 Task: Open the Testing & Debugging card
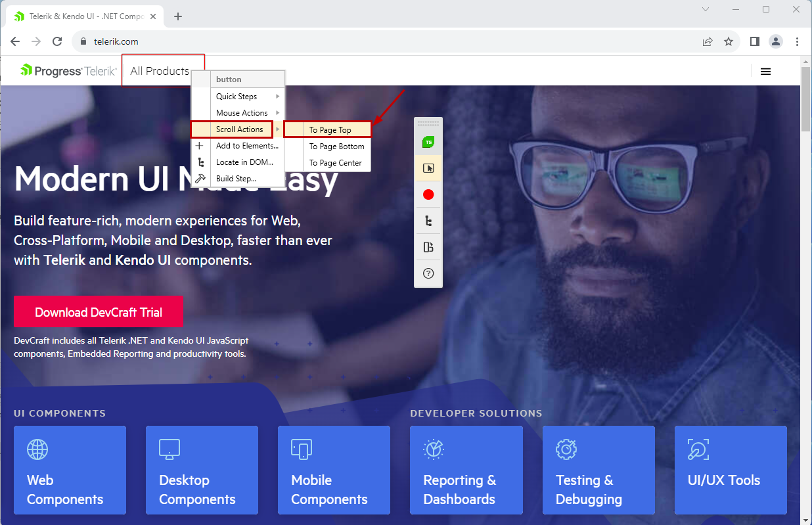[x=598, y=470]
